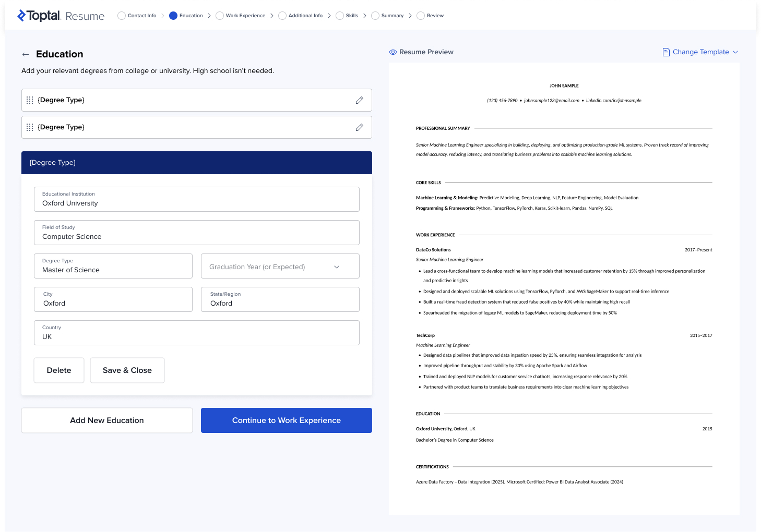
Task: Select the filled Education step circle
Action: pyautogui.click(x=173, y=16)
